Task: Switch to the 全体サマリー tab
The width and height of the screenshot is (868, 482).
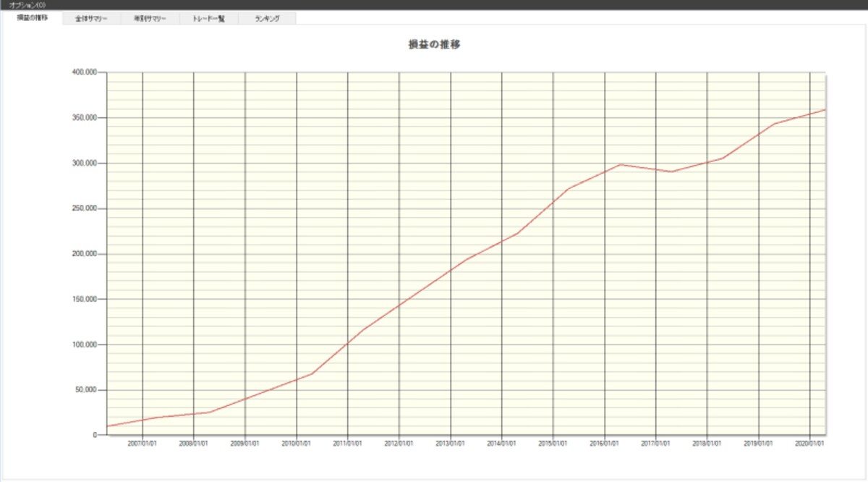Action: tap(91, 18)
